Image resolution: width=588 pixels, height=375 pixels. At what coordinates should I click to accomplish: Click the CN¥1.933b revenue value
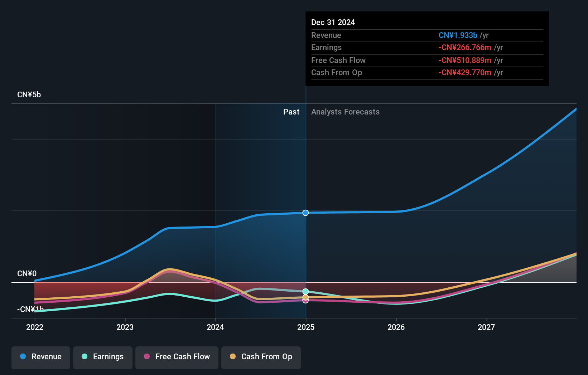[458, 35]
